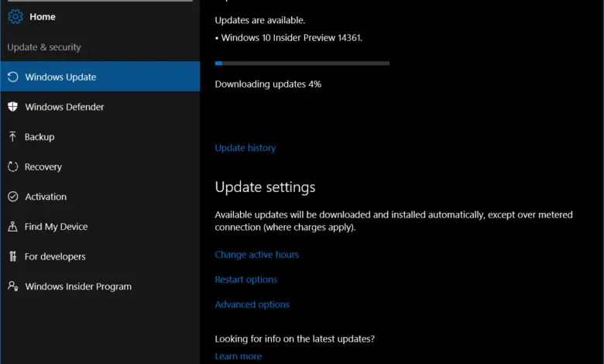Click the Activation checkmark circle icon
The image size is (604, 364).
[12, 197]
